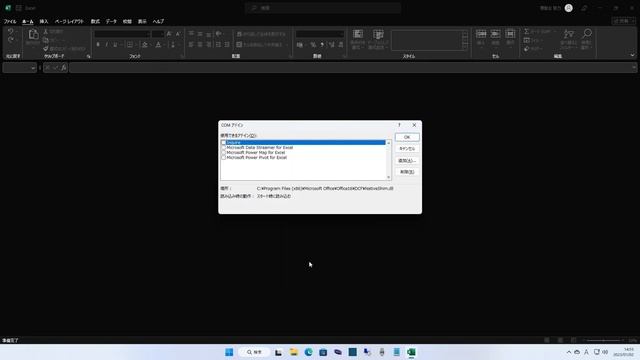
Task: Open the font size dropdown
Action: point(162,34)
